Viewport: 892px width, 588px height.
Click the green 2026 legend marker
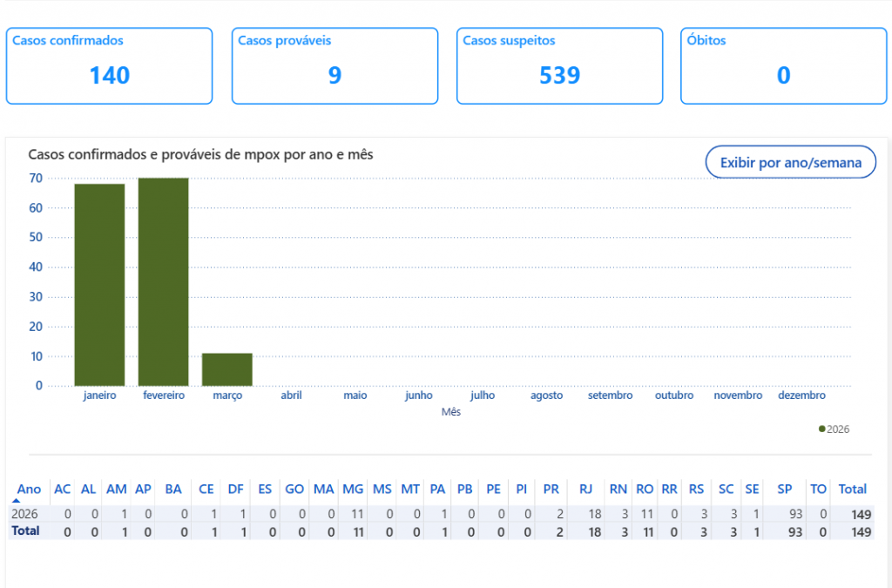[x=822, y=429]
